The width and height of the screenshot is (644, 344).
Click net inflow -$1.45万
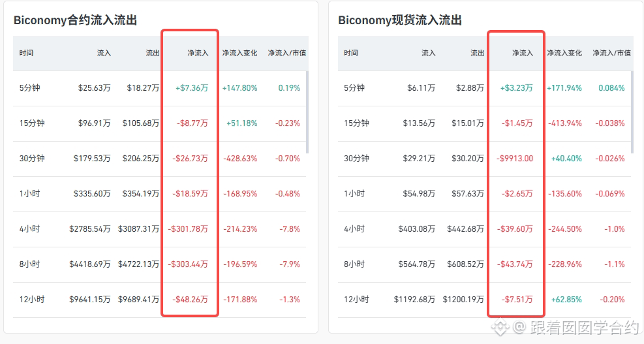[517, 123]
